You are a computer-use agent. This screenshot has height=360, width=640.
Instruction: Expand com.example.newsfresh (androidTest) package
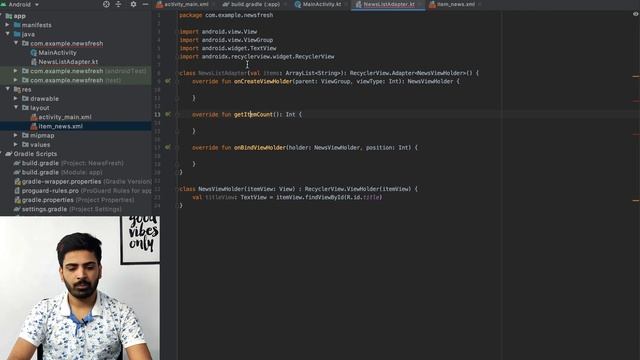pyautogui.click(x=16, y=71)
